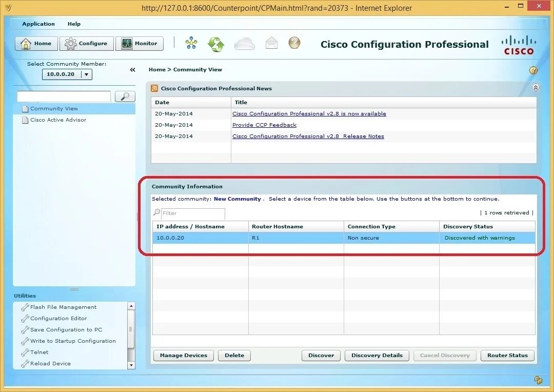The image size is (554, 392).
Task: Click the Router Status button
Action: point(507,355)
